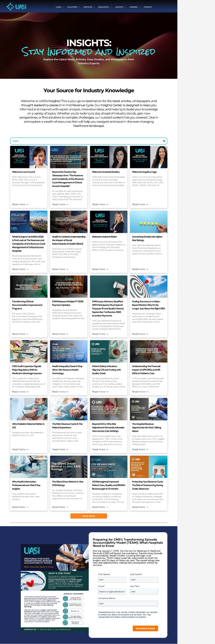
Task: Open the five-star Converting Denials thumbnail
Action: coord(149,222)
